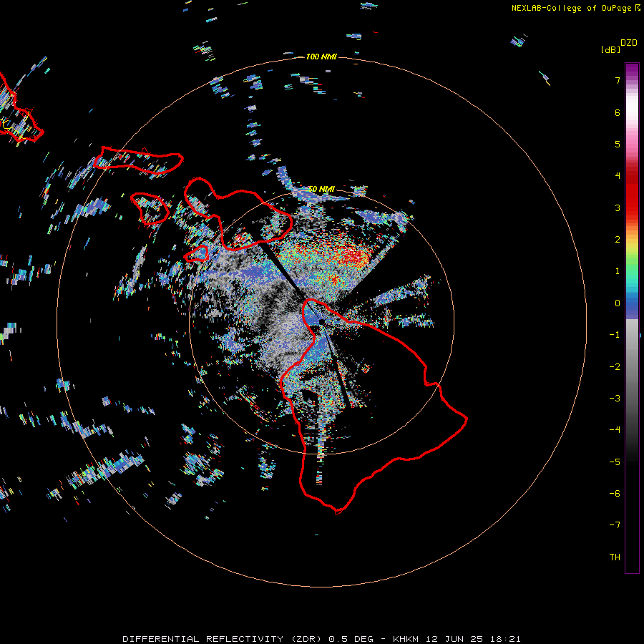The height and width of the screenshot is (644, 644).
Task: Click the -5 value on color scale
Action: 615,462
